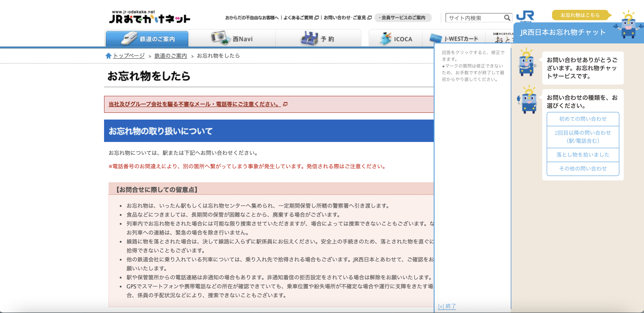Select その他の問い合わせ chat option

(583, 169)
